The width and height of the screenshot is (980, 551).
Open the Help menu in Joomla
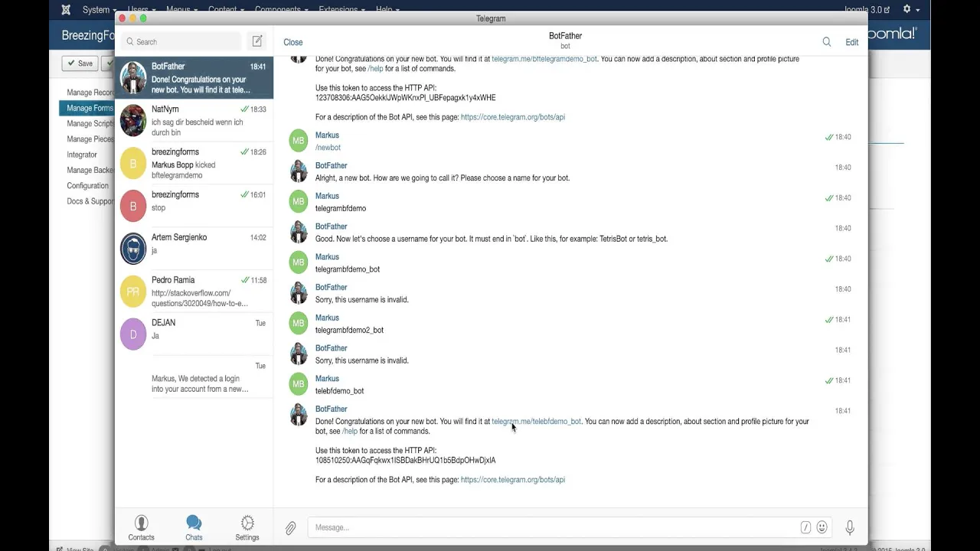click(x=387, y=9)
